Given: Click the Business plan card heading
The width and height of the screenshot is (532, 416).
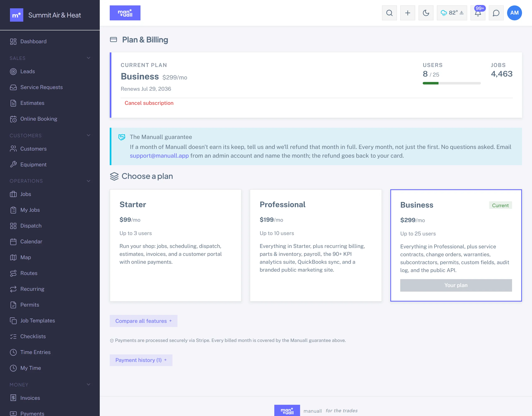Looking at the screenshot, I should pyautogui.click(x=417, y=205).
